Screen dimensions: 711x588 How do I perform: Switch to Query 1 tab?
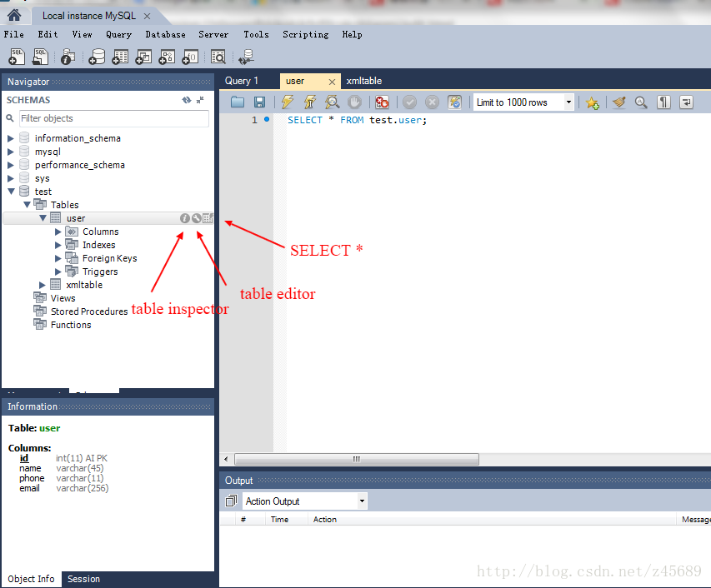click(242, 81)
